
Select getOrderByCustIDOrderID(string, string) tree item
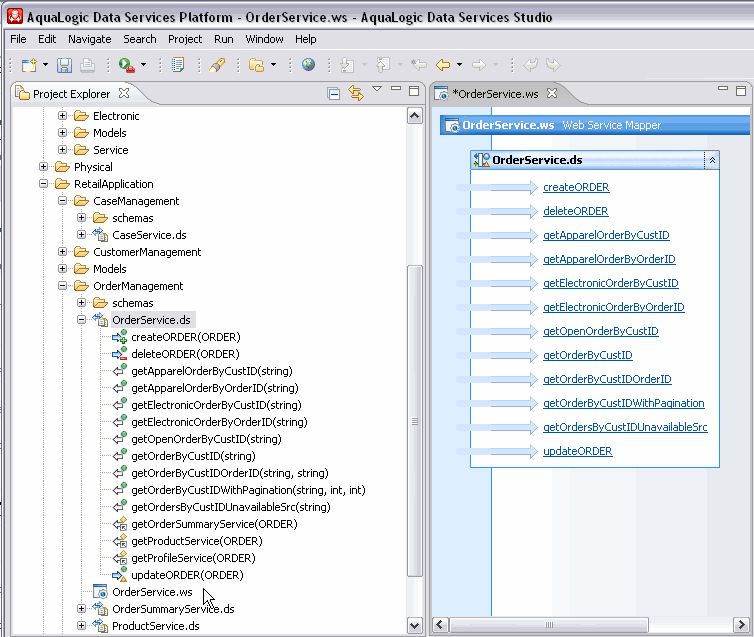(230, 473)
